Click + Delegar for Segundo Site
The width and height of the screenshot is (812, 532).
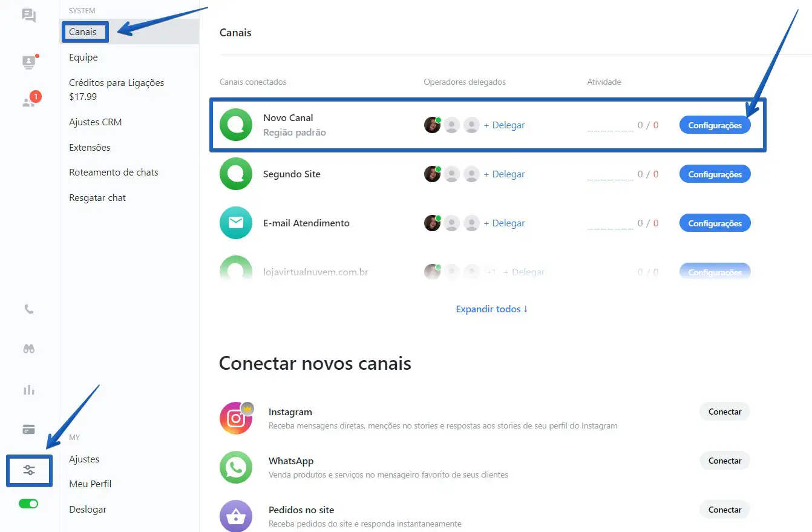coord(504,174)
